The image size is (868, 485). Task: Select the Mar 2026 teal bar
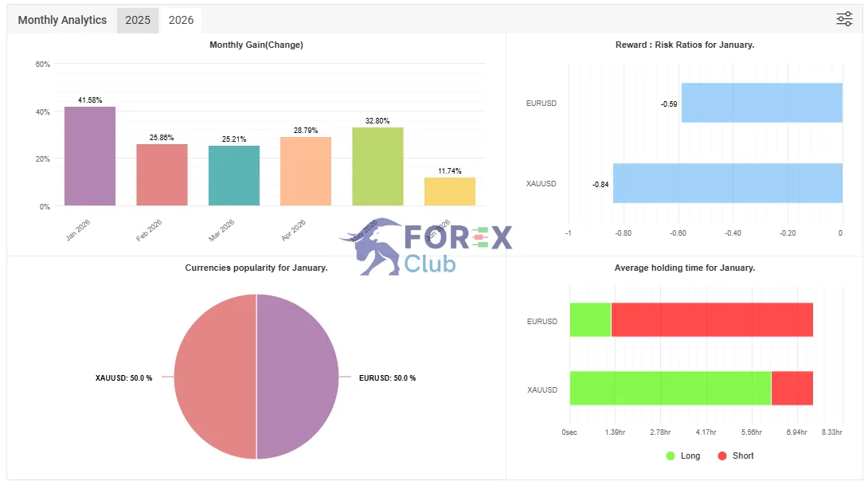click(x=233, y=175)
